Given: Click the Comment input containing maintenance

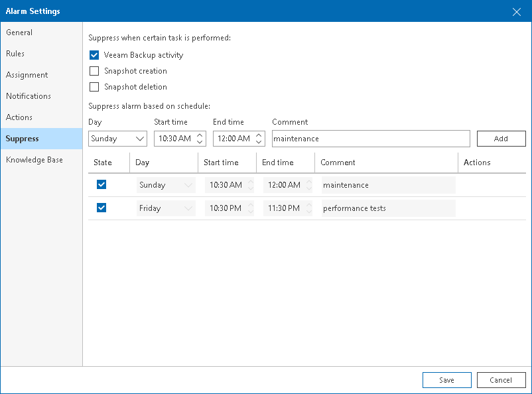Looking at the screenshot, I should (370, 139).
